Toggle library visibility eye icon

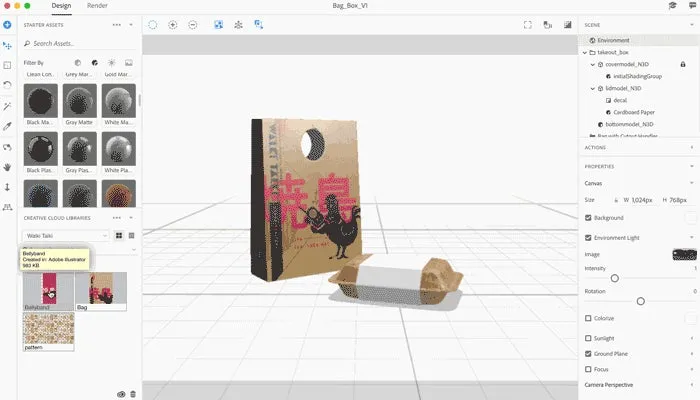(x=121, y=394)
